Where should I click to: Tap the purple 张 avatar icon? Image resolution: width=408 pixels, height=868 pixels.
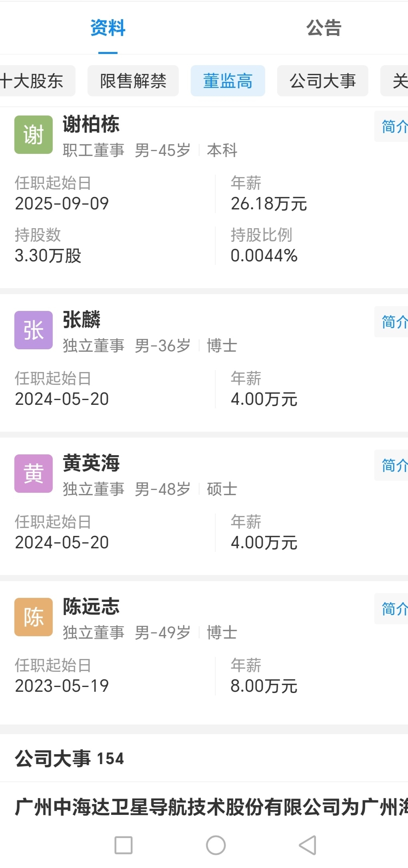pos(34,330)
